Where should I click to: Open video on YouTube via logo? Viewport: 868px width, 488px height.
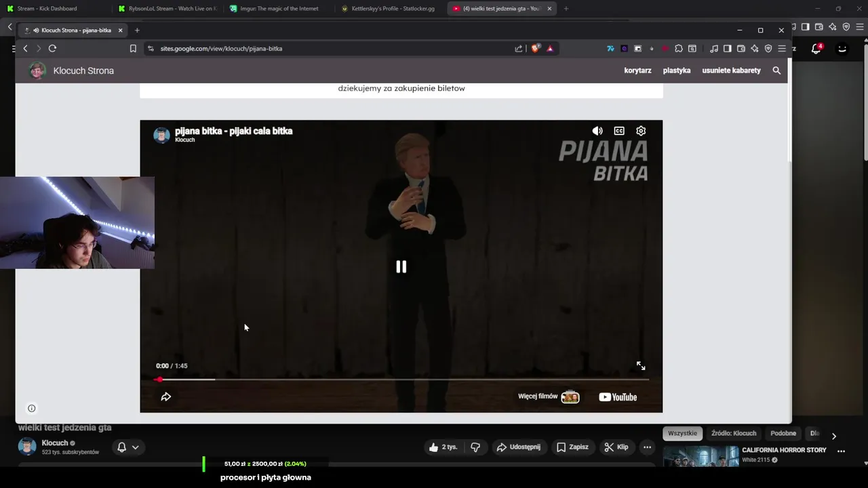[x=618, y=397]
